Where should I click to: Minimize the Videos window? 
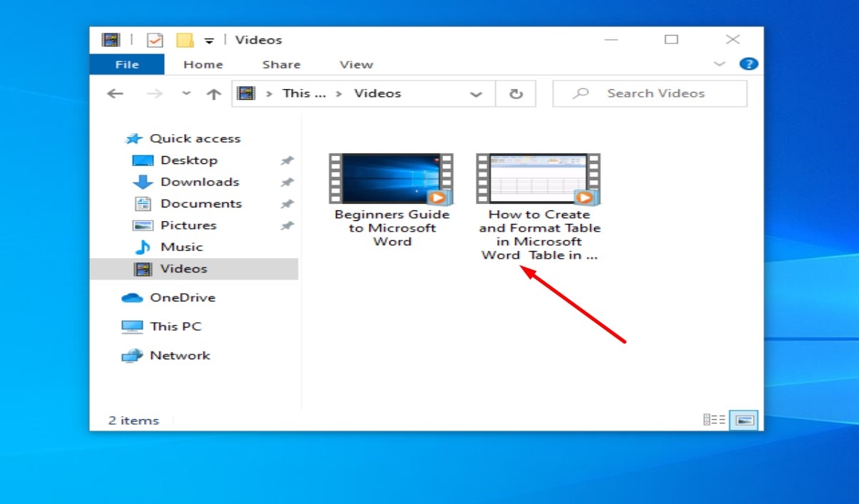coord(611,40)
